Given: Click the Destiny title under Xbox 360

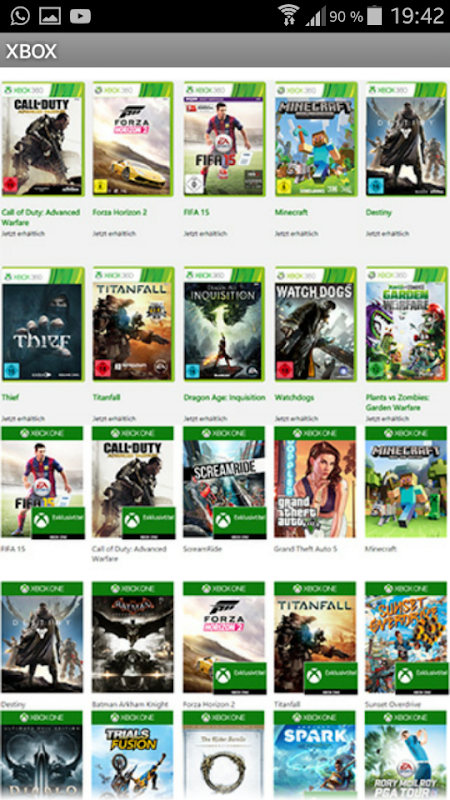Looking at the screenshot, I should [x=379, y=212].
